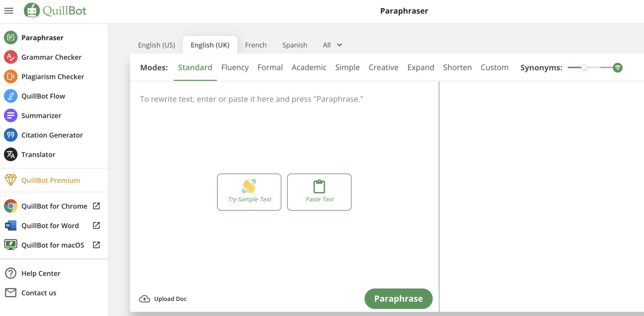Click the Paraphraser sidebar icon
Screen dimensions: 644x316
coord(11,38)
